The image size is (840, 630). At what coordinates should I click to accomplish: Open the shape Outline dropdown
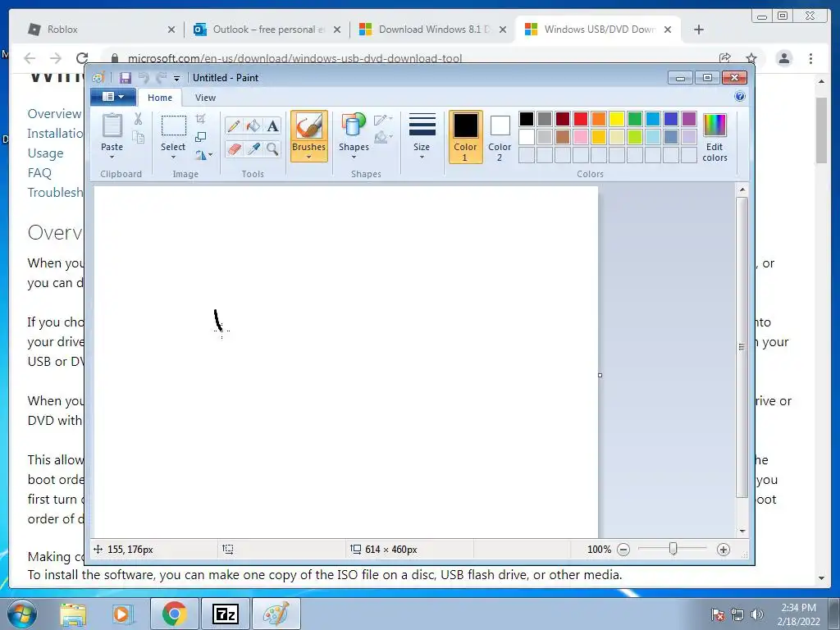(x=383, y=119)
